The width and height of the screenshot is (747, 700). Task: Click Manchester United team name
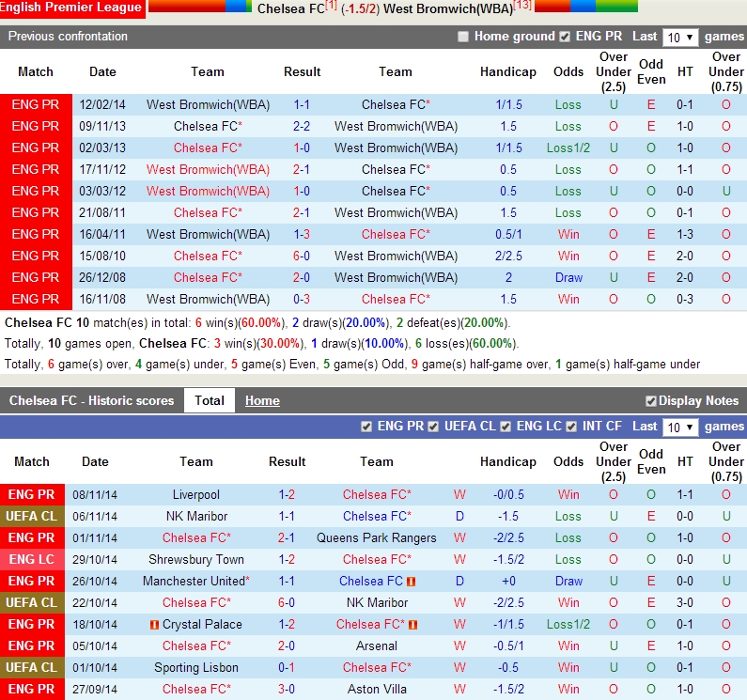tap(195, 582)
